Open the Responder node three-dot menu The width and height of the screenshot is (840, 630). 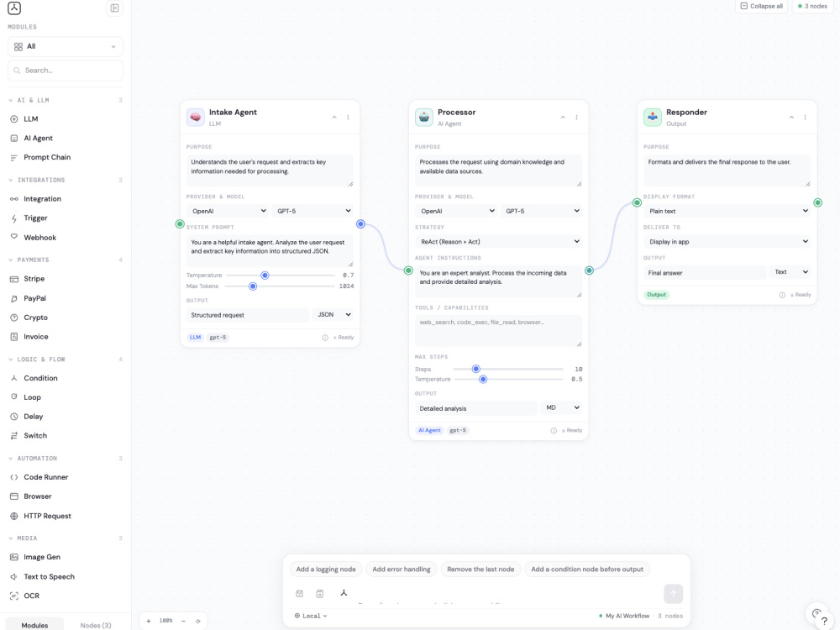click(x=806, y=118)
